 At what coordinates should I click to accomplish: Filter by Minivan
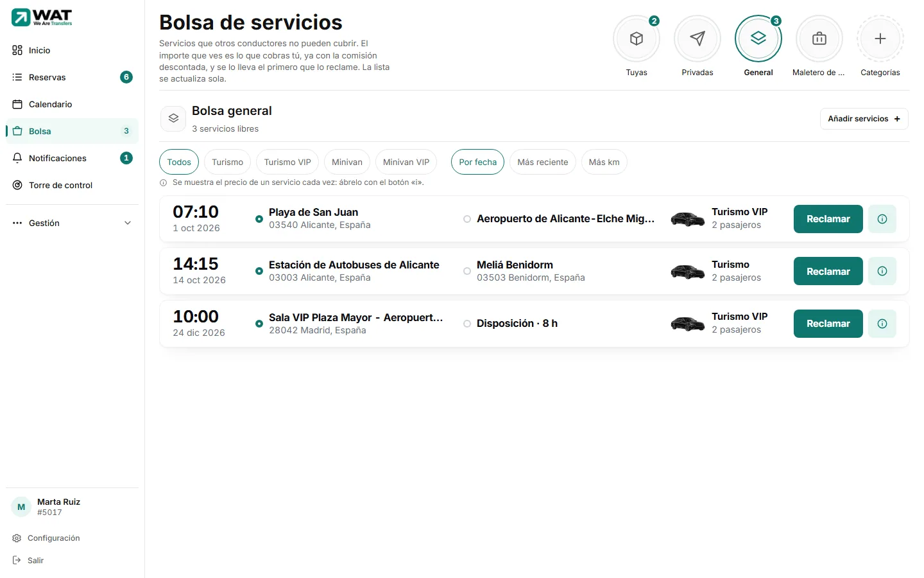[x=347, y=162]
